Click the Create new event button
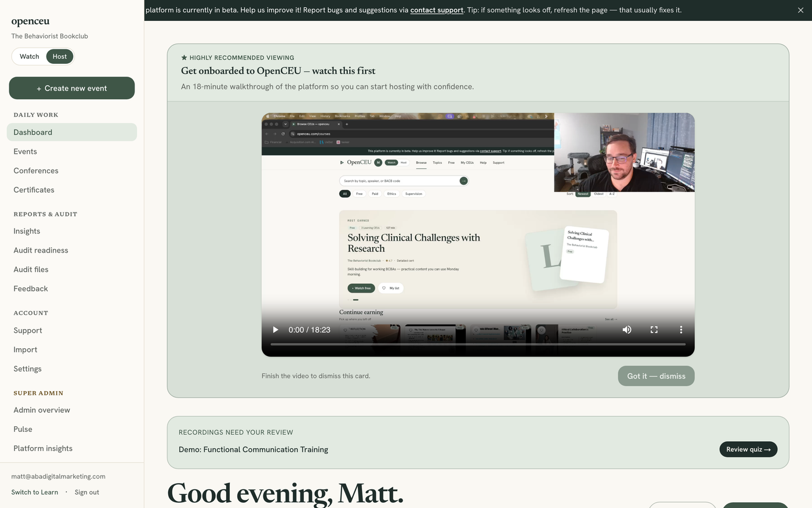Viewport: 812px width, 508px height. click(x=72, y=88)
